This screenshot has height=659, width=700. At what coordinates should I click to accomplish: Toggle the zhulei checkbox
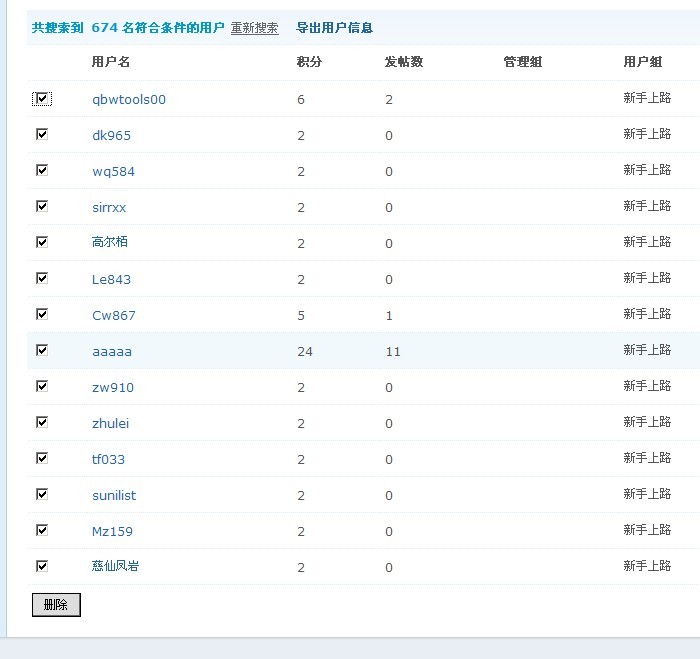(x=42, y=423)
